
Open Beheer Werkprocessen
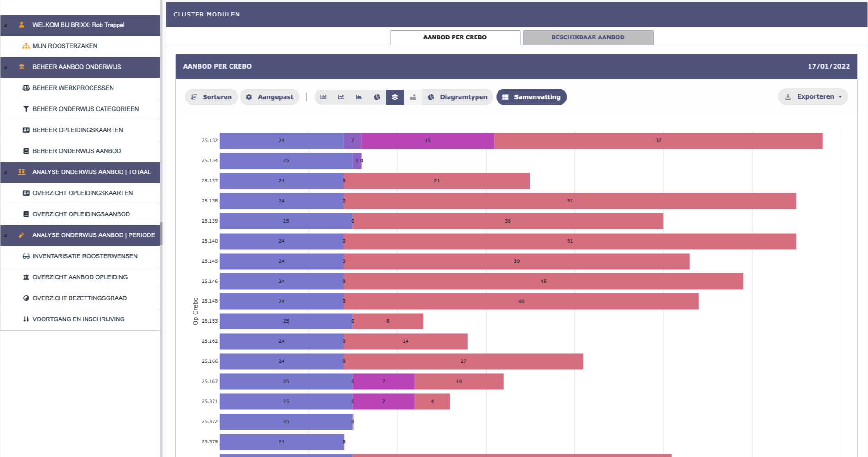(80, 88)
